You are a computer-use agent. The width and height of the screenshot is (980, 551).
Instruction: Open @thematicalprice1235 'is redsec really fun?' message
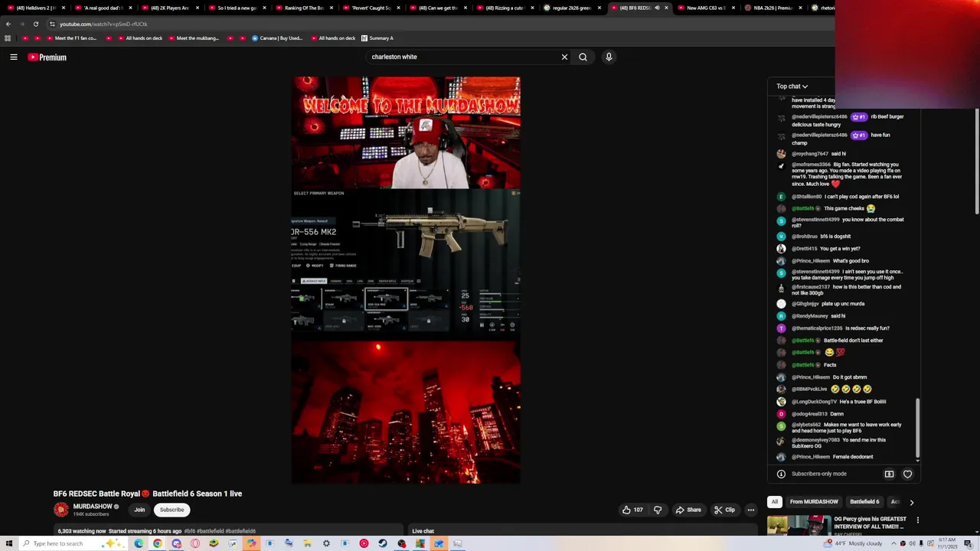840,328
